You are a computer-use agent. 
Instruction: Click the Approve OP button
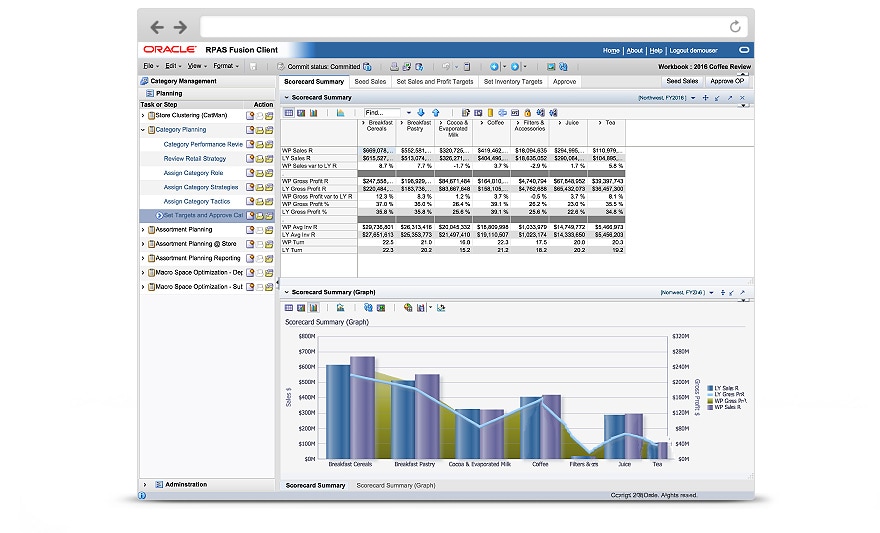tap(727, 81)
